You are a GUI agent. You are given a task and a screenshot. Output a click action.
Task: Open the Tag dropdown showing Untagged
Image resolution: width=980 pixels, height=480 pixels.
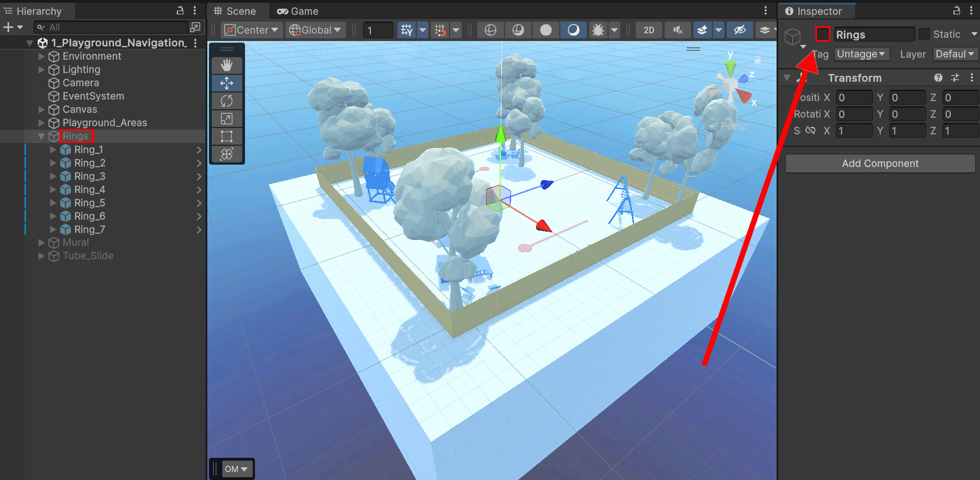pyautogui.click(x=861, y=54)
